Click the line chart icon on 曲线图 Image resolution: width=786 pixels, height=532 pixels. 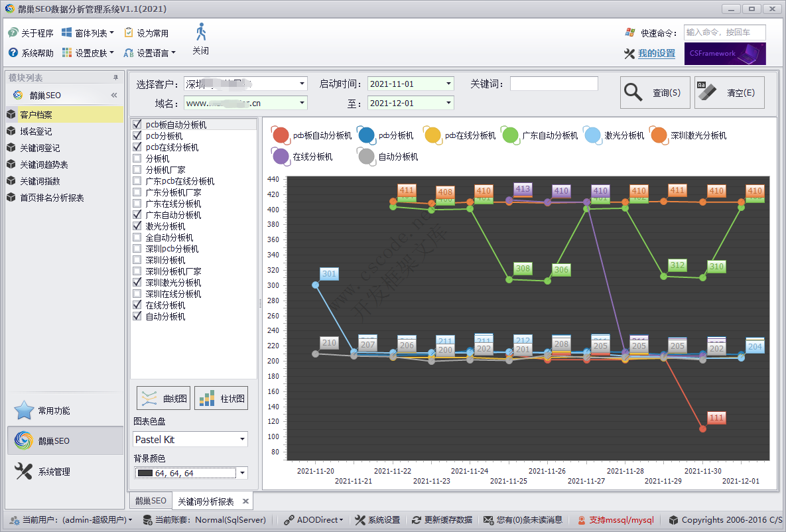[x=149, y=399]
